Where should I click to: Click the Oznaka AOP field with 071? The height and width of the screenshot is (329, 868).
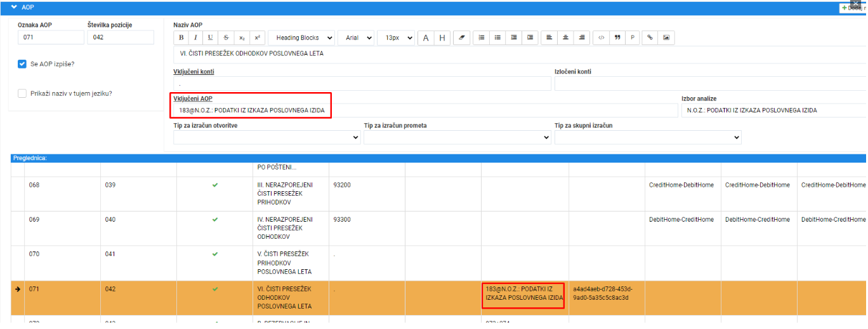[x=51, y=37]
